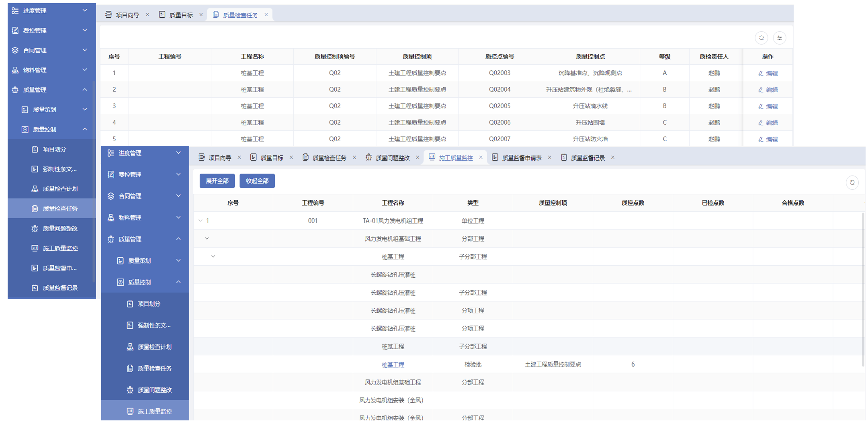Screen dimensions: 868x422
Task: Click the 收起全部 button
Action: tap(257, 181)
